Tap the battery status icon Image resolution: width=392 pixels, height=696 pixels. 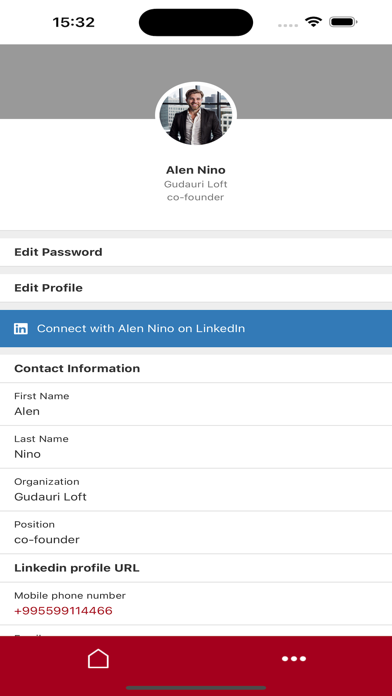coord(343,22)
